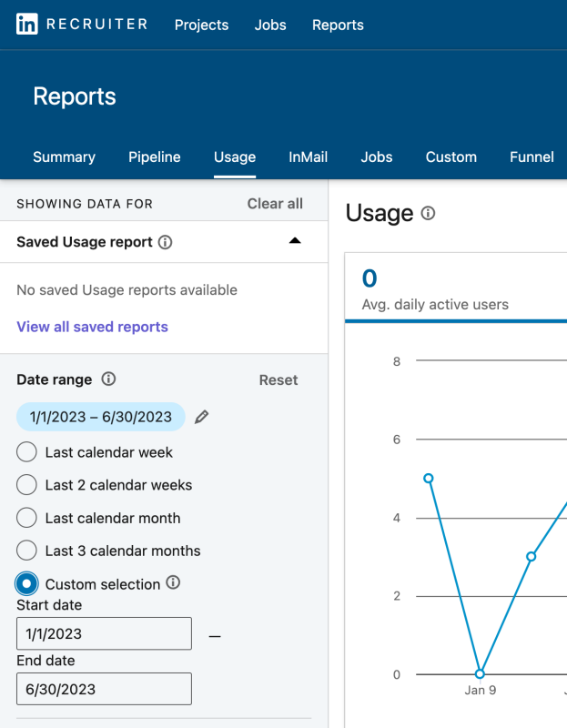Click the chart data point at value 3

point(532,556)
